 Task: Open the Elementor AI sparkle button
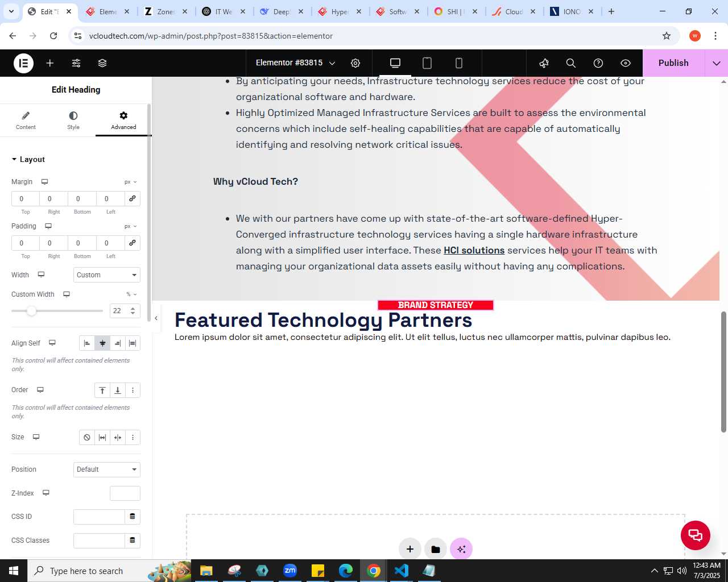click(461, 549)
